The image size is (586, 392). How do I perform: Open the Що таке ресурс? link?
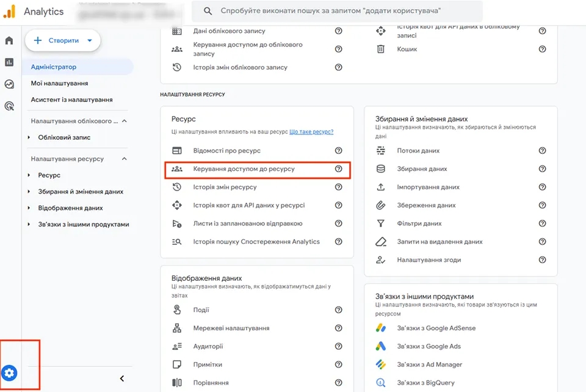coord(311,131)
